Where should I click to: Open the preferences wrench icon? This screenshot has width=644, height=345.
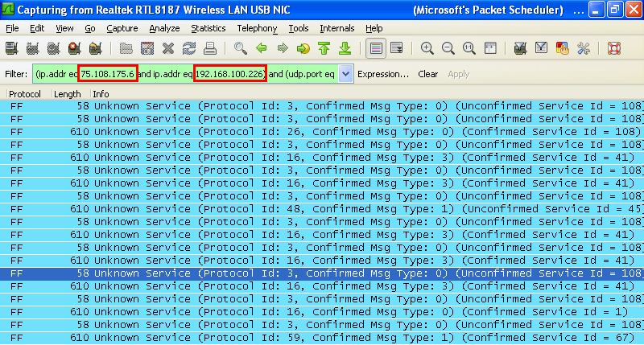pyautogui.click(x=584, y=48)
